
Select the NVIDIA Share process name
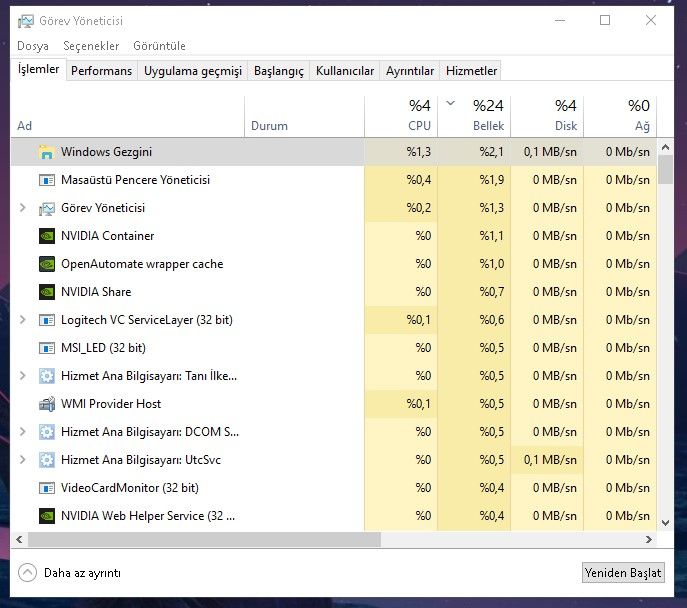(x=96, y=292)
